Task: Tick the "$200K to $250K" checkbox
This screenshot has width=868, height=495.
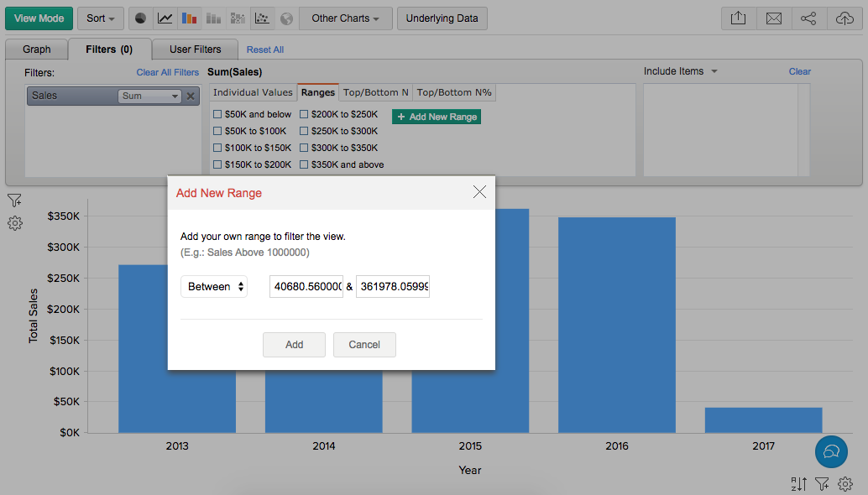Action: click(x=305, y=114)
